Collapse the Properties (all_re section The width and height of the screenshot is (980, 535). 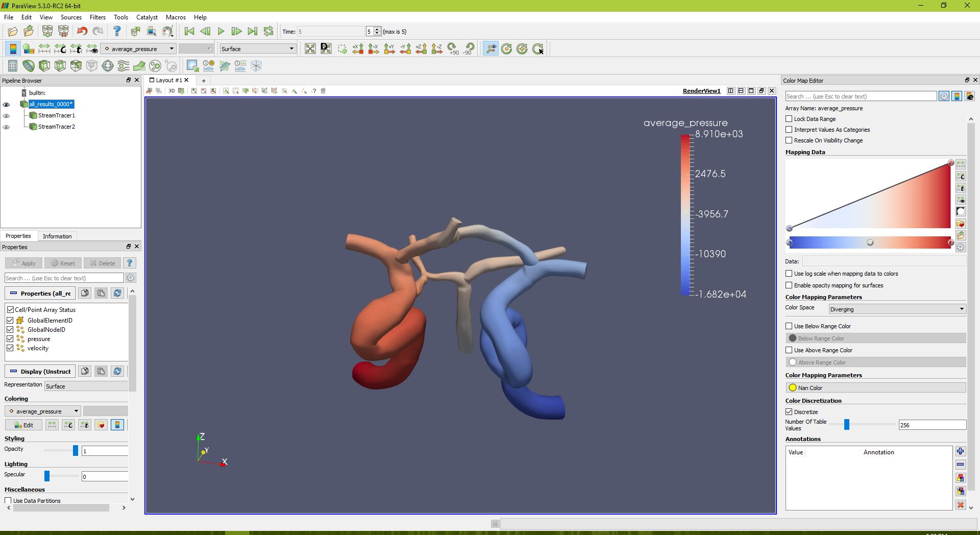coord(40,294)
